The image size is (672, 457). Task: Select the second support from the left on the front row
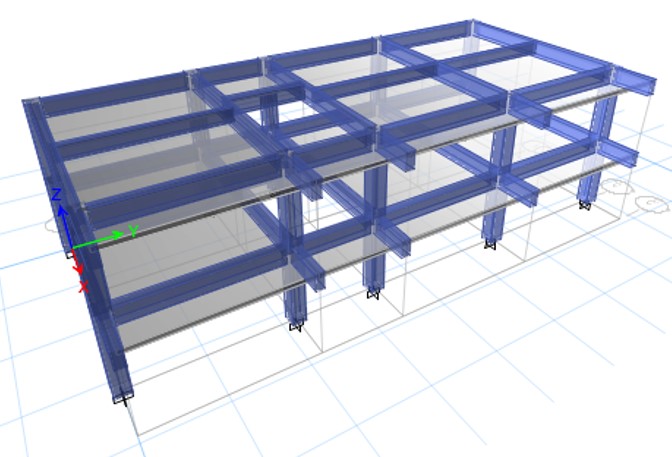click(x=296, y=326)
